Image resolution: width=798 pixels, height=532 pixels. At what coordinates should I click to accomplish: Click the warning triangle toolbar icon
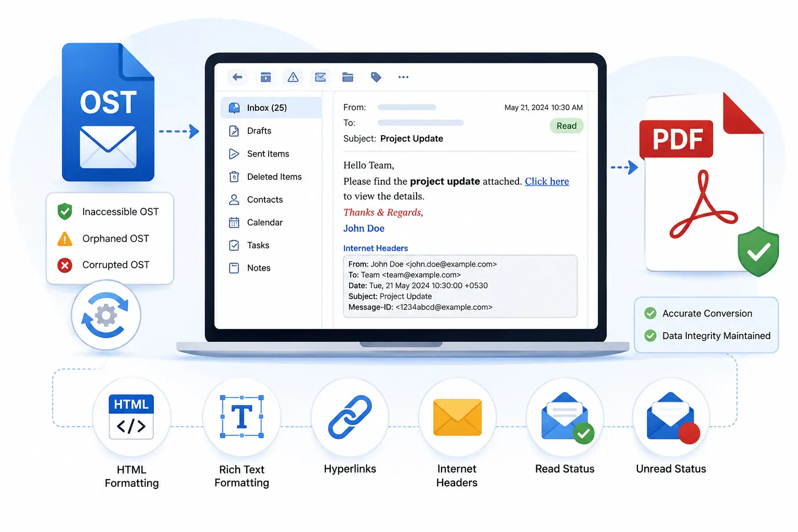[x=293, y=77]
